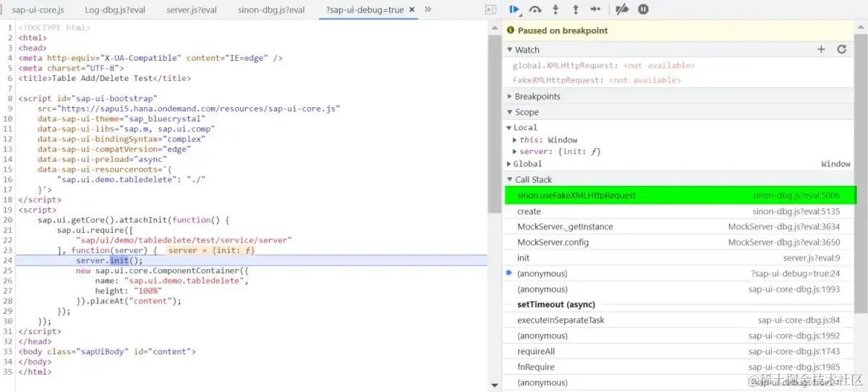
Task: Expand the 'server: {init: f}' entry
Action: coord(514,152)
